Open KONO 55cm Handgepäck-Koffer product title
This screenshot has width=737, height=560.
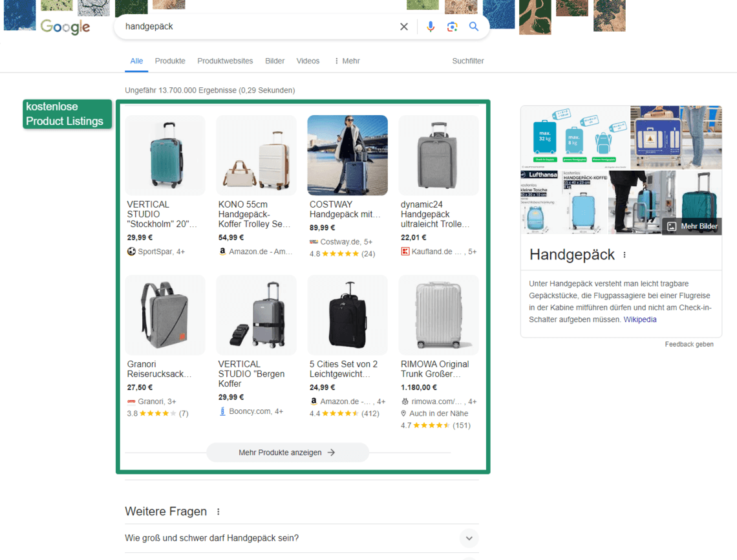tap(254, 215)
